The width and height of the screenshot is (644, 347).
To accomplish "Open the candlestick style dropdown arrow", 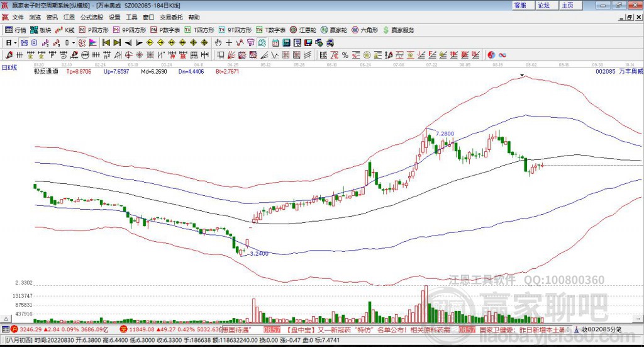I will tap(74, 43).
